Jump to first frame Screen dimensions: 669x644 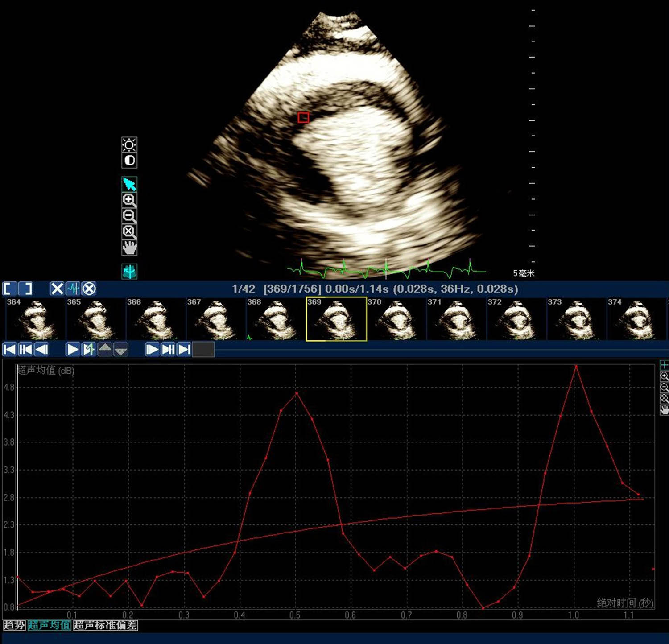[x=9, y=349]
